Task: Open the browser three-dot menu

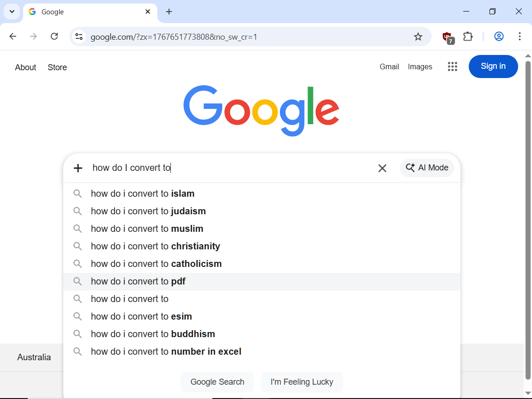Action: pos(520,36)
